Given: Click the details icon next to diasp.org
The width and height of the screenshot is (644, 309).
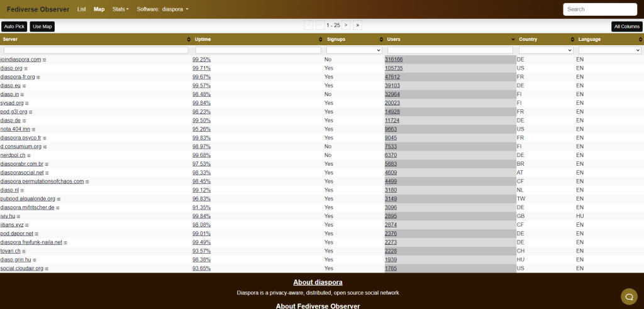Looking at the screenshot, I should [x=26, y=68].
